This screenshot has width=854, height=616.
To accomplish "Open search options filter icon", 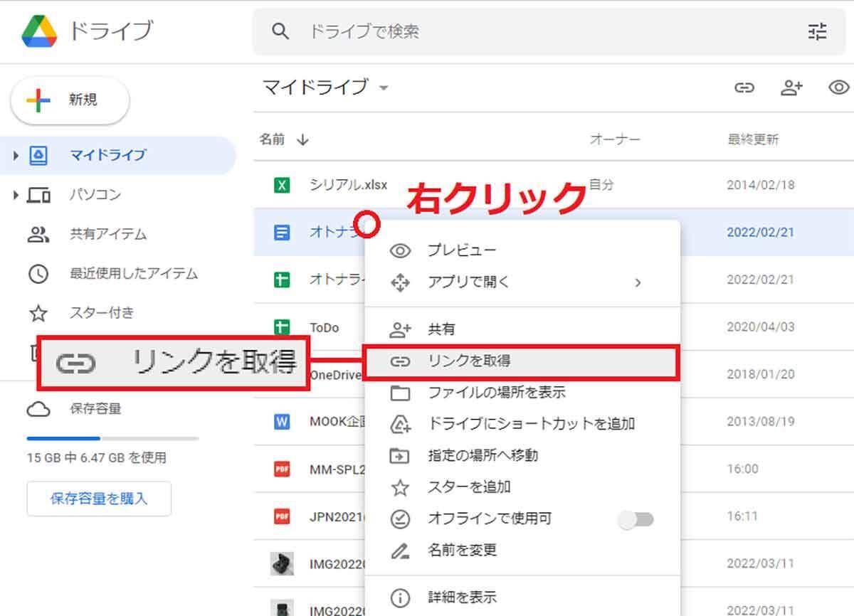I will pyautogui.click(x=817, y=31).
